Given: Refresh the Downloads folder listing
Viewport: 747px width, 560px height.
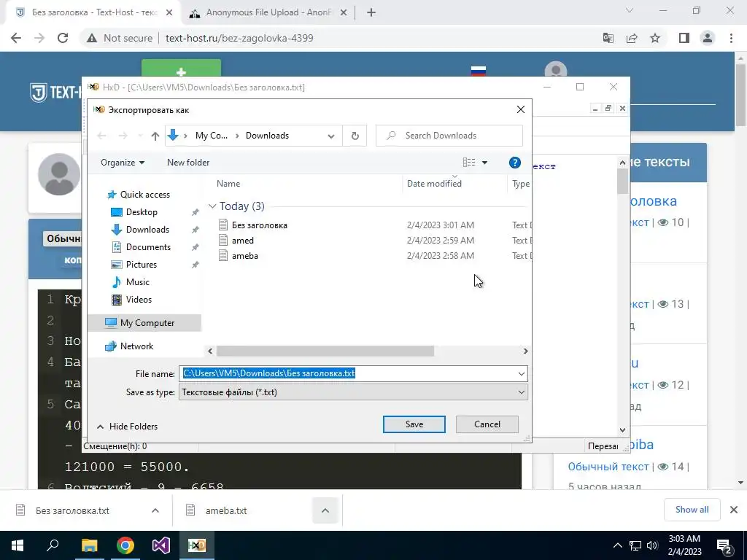Looking at the screenshot, I should point(355,136).
